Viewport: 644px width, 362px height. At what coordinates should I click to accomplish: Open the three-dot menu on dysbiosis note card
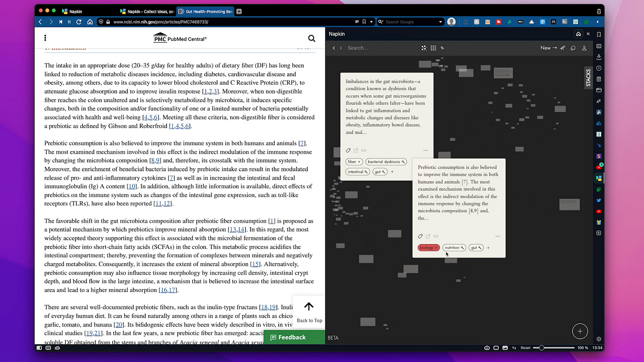425,150
